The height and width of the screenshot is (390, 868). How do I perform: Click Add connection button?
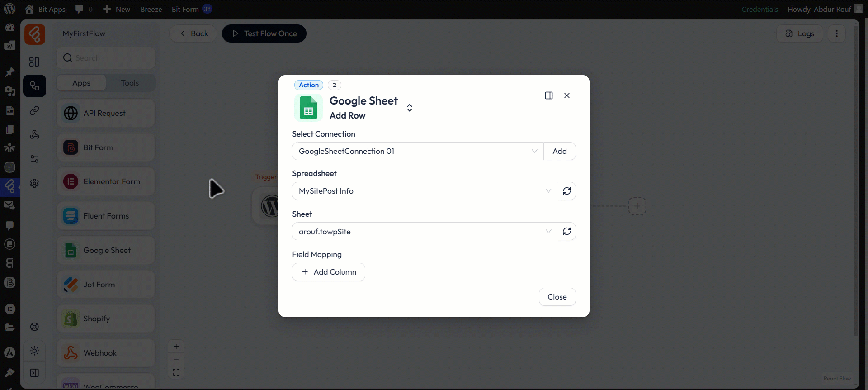560,151
